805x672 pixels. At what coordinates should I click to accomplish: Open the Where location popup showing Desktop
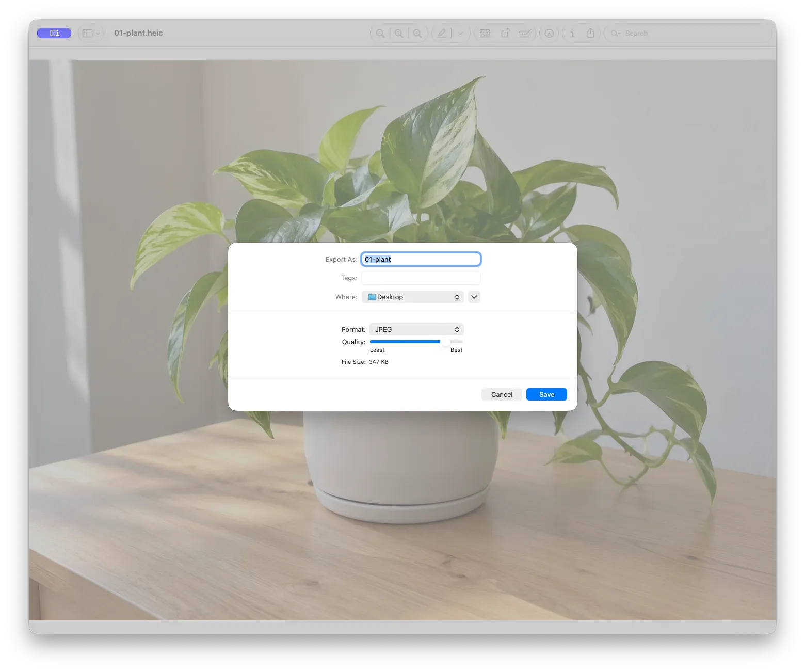tap(413, 297)
